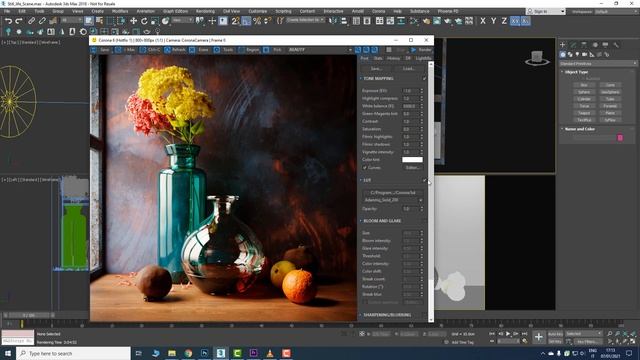The width and height of the screenshot is (640, 360).
Task: Create a Box primitive button
Action: click(x=584, y=85)
